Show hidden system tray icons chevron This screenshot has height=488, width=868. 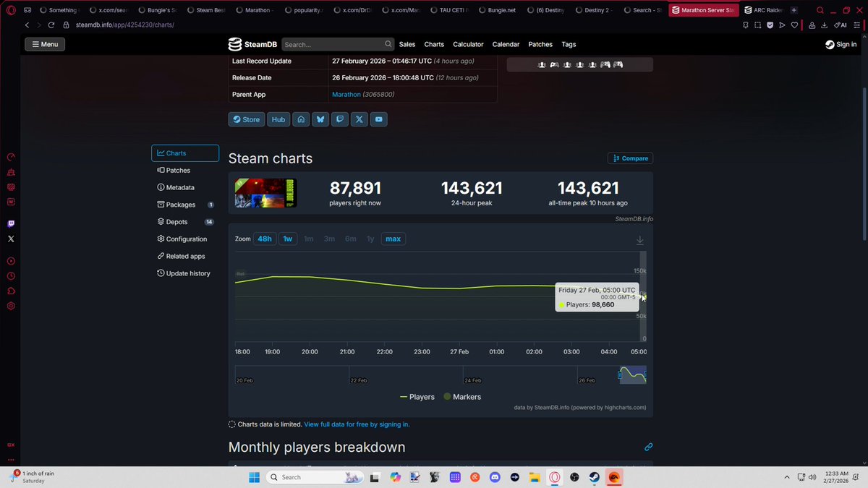click(x=787, y=477)
